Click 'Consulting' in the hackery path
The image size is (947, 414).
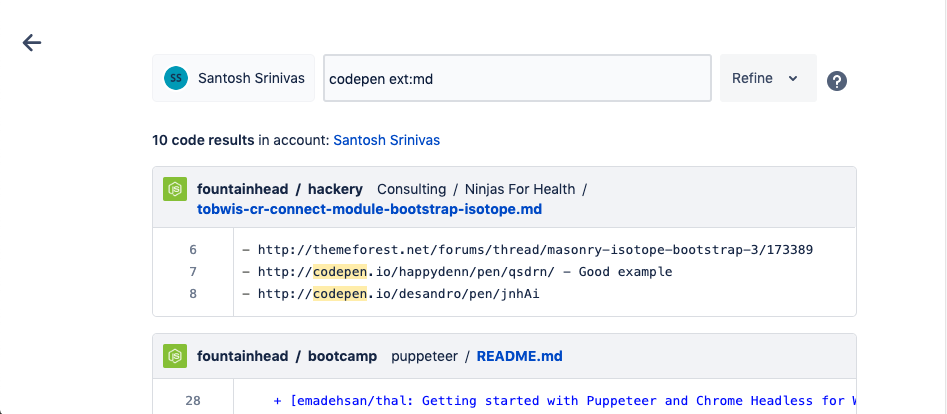[411, 189]
